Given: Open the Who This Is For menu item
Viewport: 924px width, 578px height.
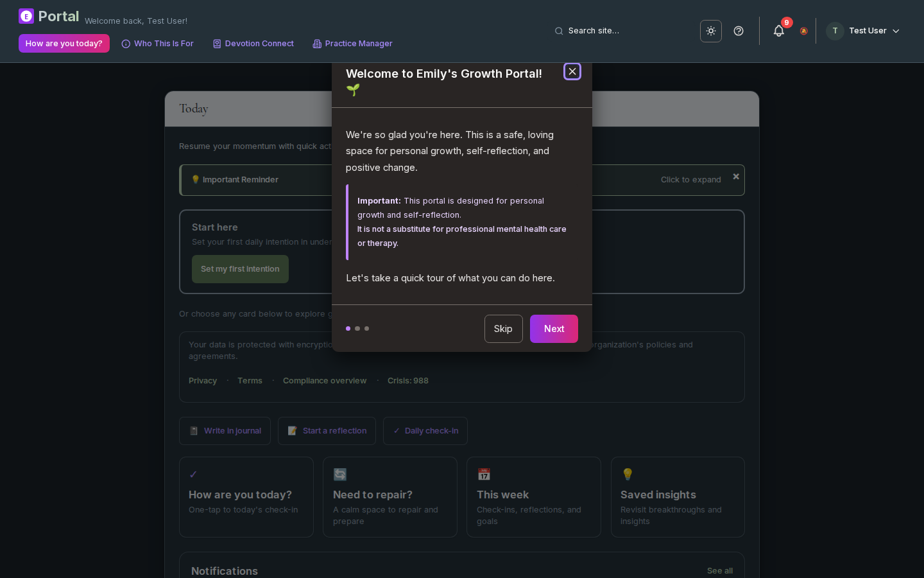Looking at the screenshot, I should point(158,44).
